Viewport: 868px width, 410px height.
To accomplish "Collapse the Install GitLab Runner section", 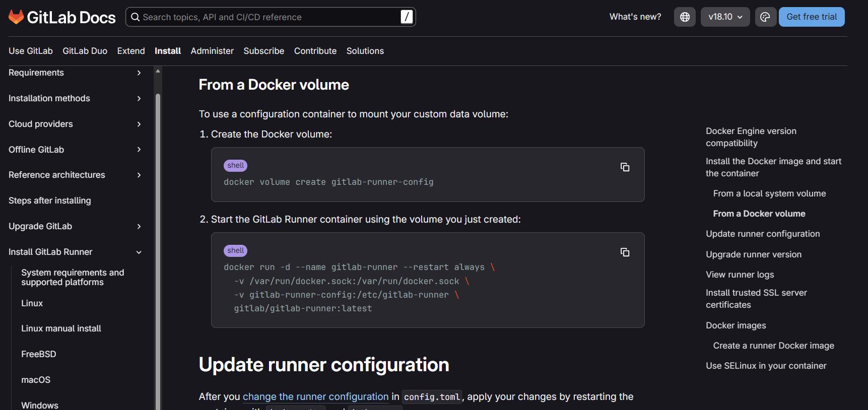I will [139, 252].
